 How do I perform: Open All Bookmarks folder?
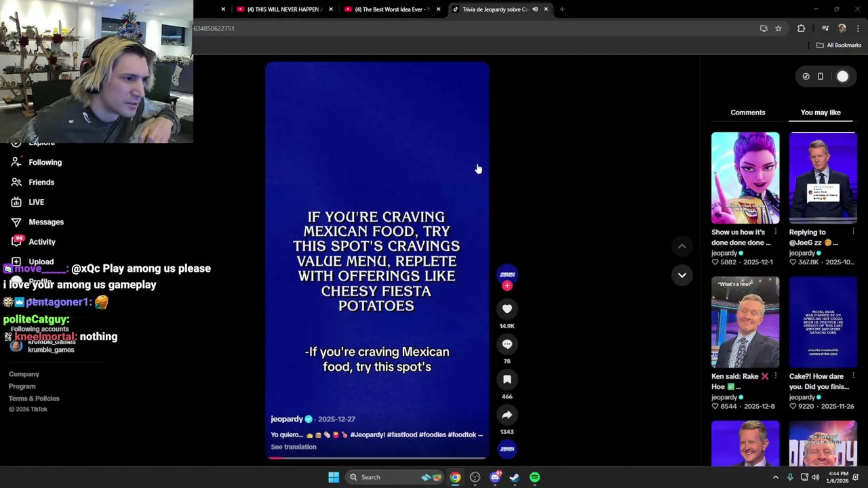pos(838,45)
